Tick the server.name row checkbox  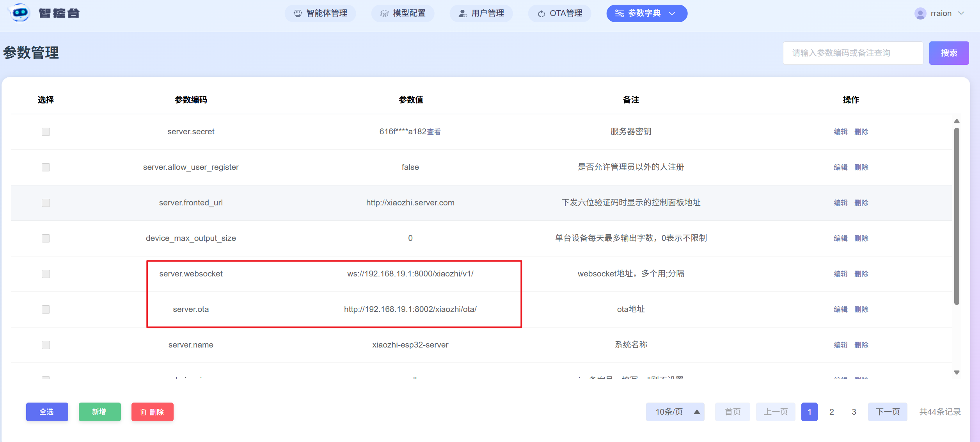pos(46,345)
